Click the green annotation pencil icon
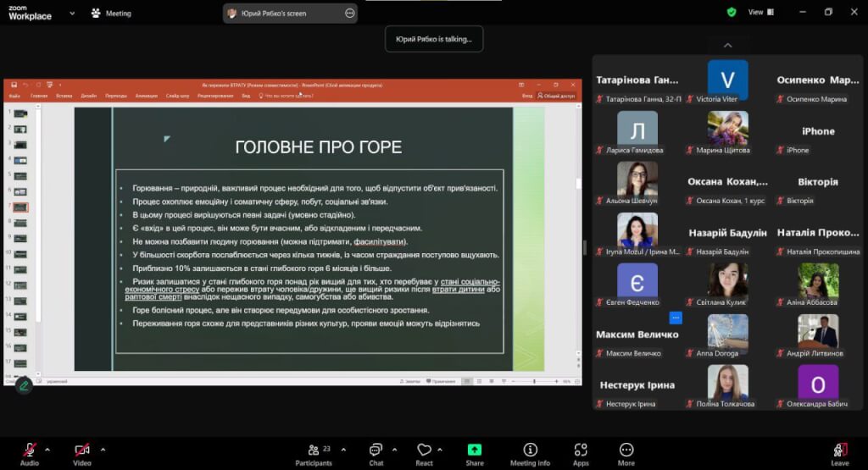 [x=24, y=385]
